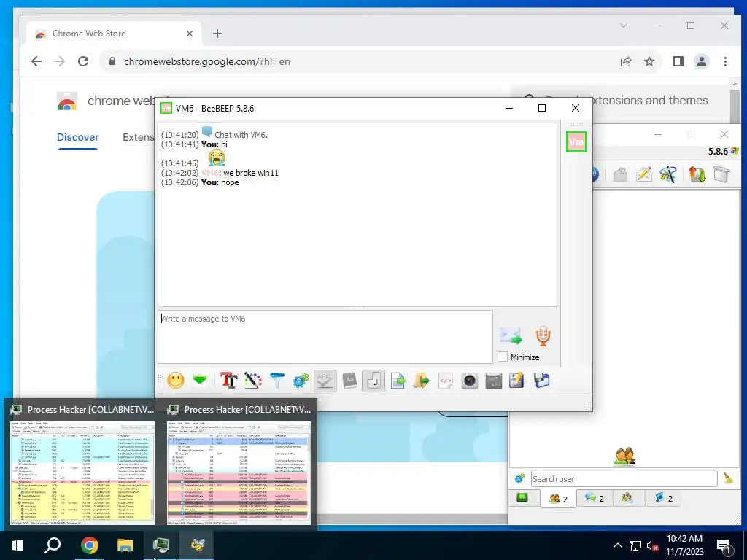747x560 pixels.
Task: Reload the Chrome Web Store page
Action: tap(83, 61)
